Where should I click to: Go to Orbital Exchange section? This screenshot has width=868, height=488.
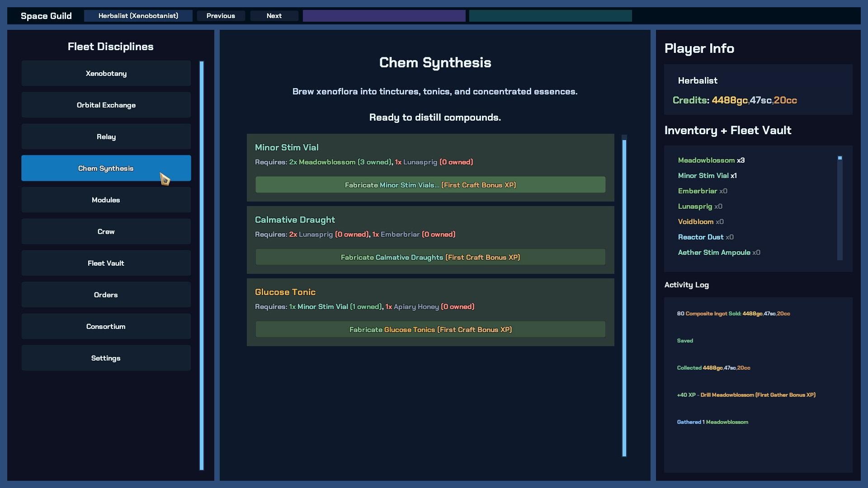[106, 105]
